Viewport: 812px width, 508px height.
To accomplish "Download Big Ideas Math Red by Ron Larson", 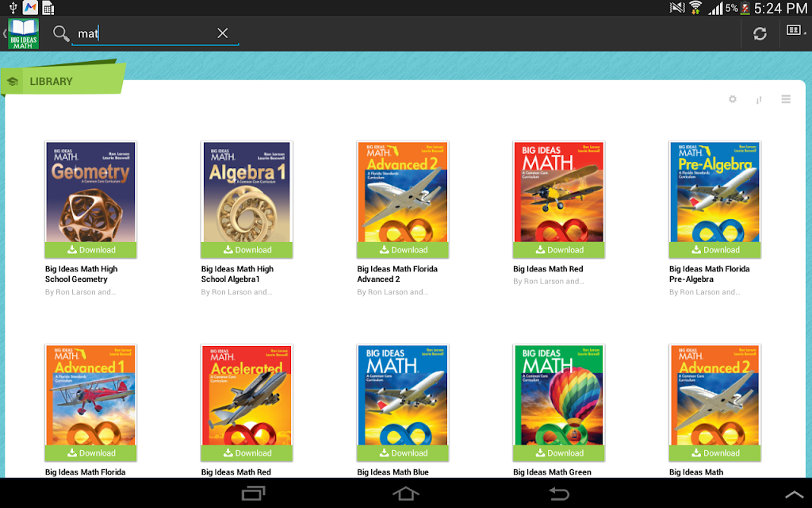I will (559, 250).
